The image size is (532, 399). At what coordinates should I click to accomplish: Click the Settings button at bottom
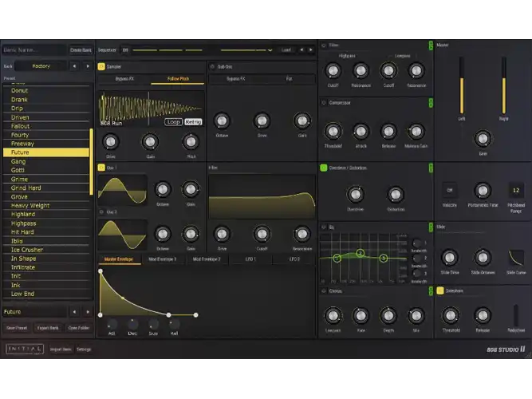coord(84,350)
